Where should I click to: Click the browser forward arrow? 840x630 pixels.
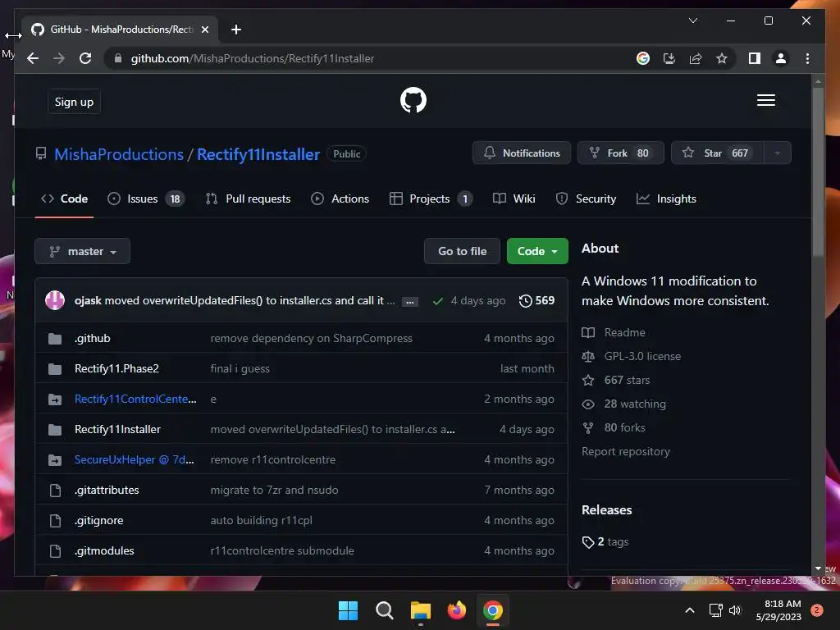click(x=59, y=58)
